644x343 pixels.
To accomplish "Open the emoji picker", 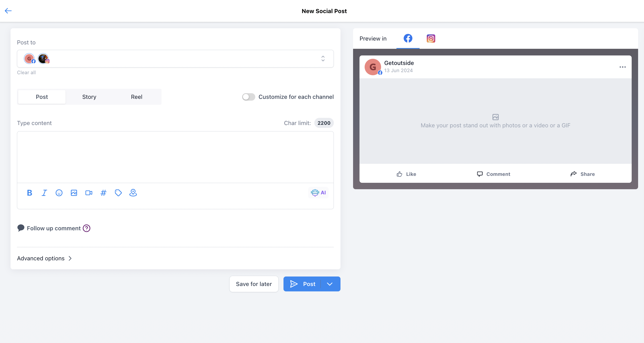I will coord(59,193).
